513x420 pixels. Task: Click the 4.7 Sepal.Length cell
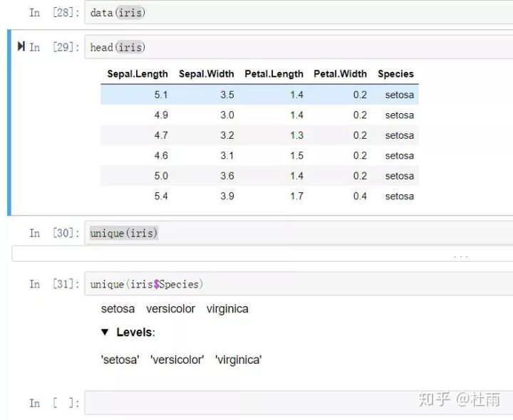pos(161,135)
